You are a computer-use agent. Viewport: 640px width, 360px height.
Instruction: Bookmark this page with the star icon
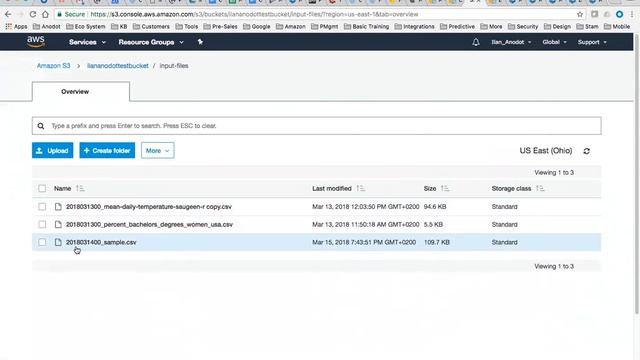[x=580, y=14]
